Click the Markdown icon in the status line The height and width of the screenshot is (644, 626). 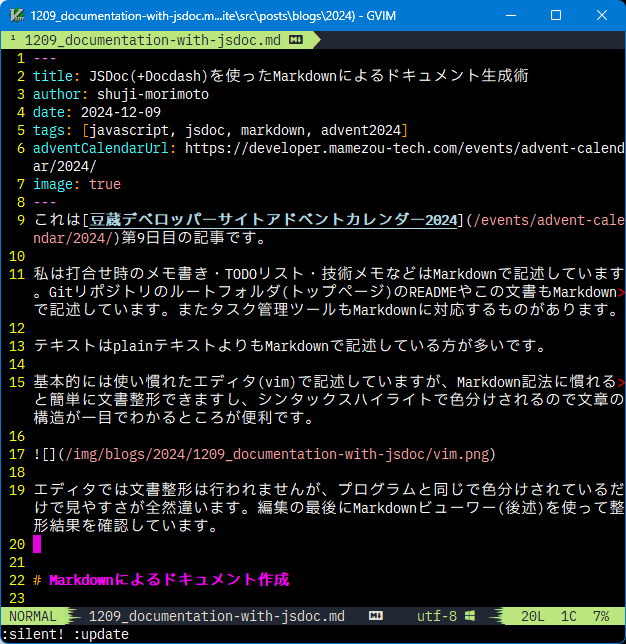[x=376, y=616]
